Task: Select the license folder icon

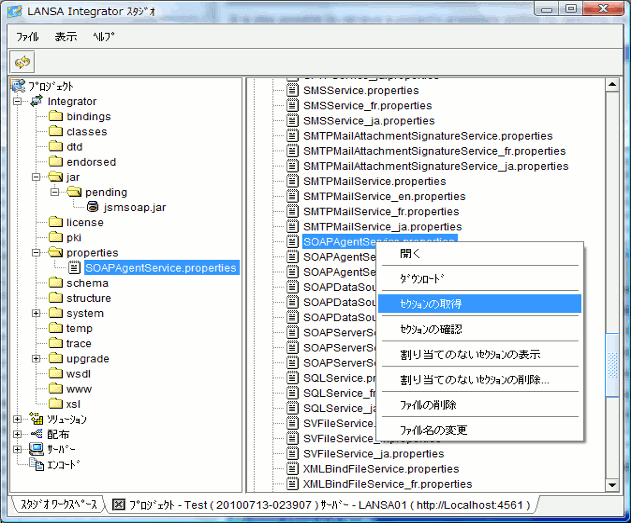Action: click(x=56, y=222)
